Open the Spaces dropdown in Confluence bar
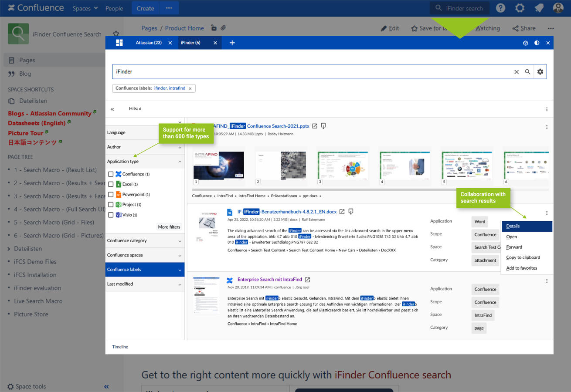 [x=85, y=8]
